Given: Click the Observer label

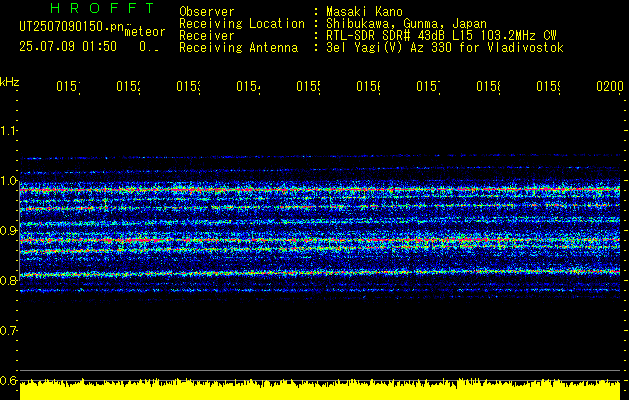Looking at the screenshot, I should tap(207, 12).
